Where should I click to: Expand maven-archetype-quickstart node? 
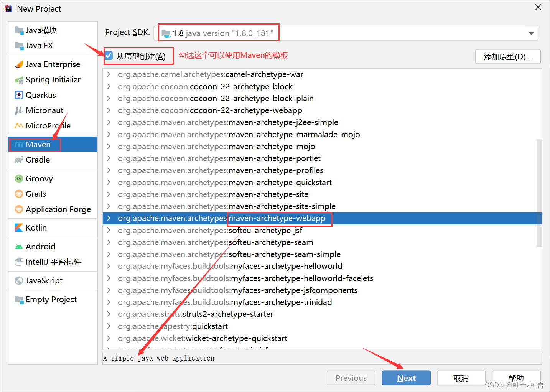pyautogui.click(x=109, y=183)
